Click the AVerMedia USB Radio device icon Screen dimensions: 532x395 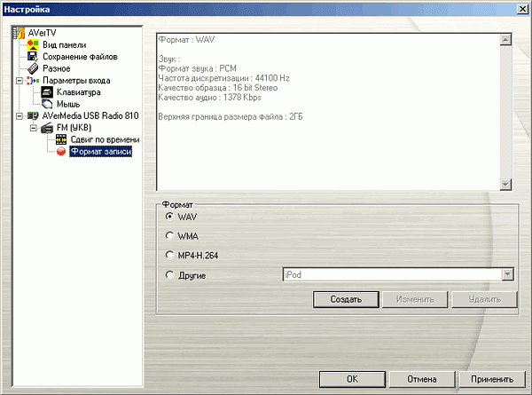coord(33,115)
